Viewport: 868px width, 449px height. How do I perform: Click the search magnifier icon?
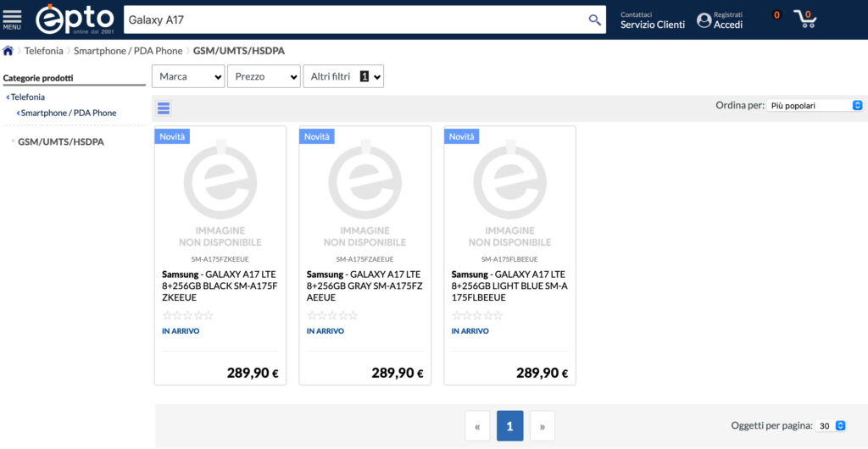[x=594, y=19]
